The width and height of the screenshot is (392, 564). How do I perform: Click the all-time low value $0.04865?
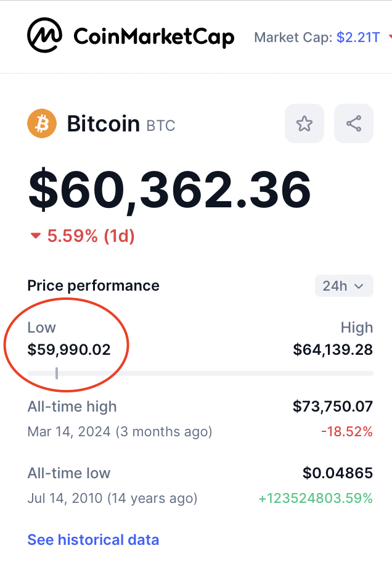337,473
